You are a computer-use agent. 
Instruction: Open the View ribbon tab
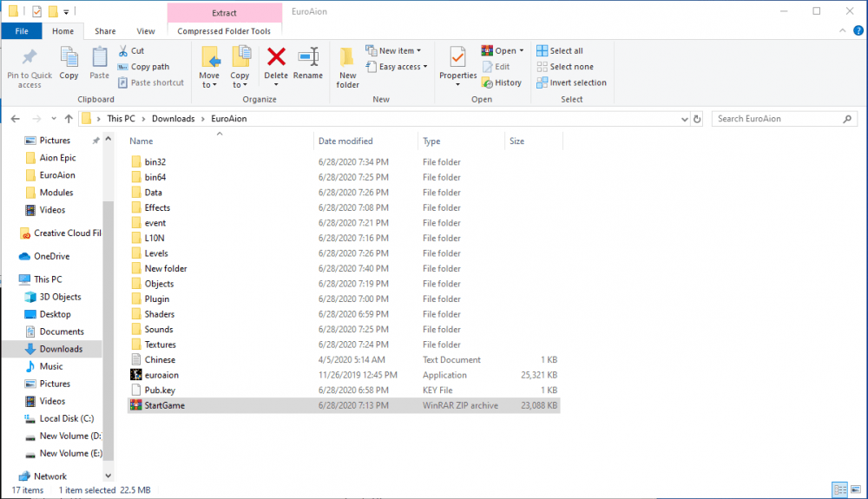pyautogui.click(x=146, y=31)
